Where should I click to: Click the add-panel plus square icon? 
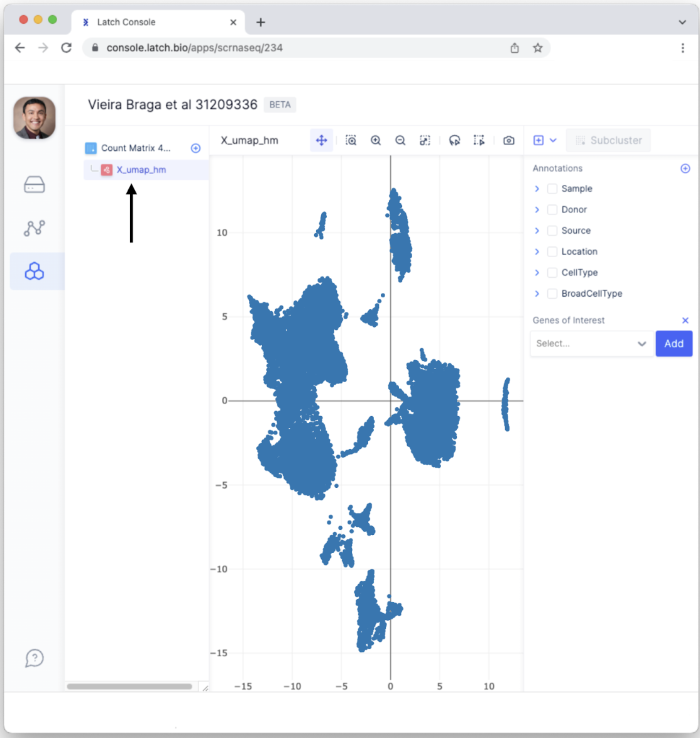[x=538, y=140]
